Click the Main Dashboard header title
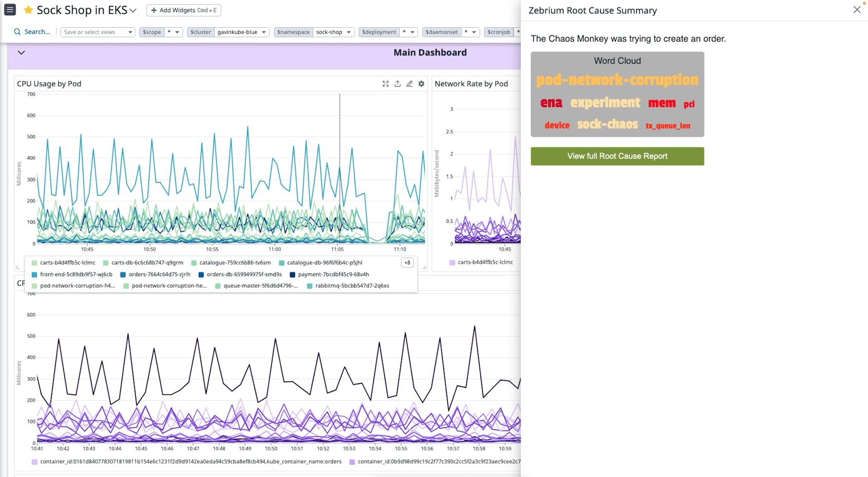The height and width of the screenshot is (477, 868). click(x=430, y=52)
